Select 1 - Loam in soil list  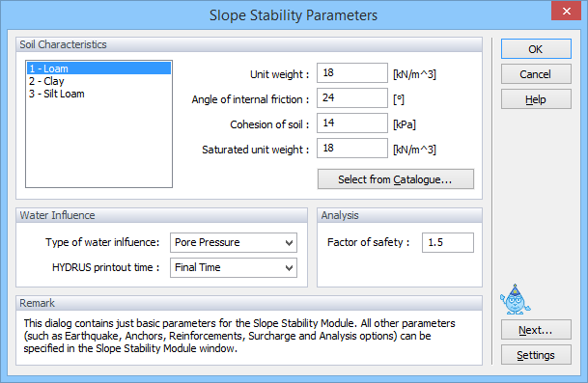coord(98,68)
